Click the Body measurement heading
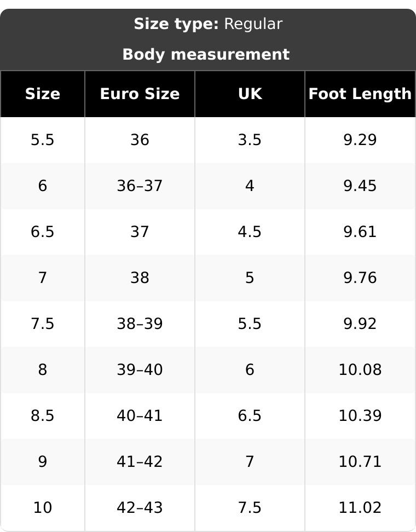 tap(206, 55)
